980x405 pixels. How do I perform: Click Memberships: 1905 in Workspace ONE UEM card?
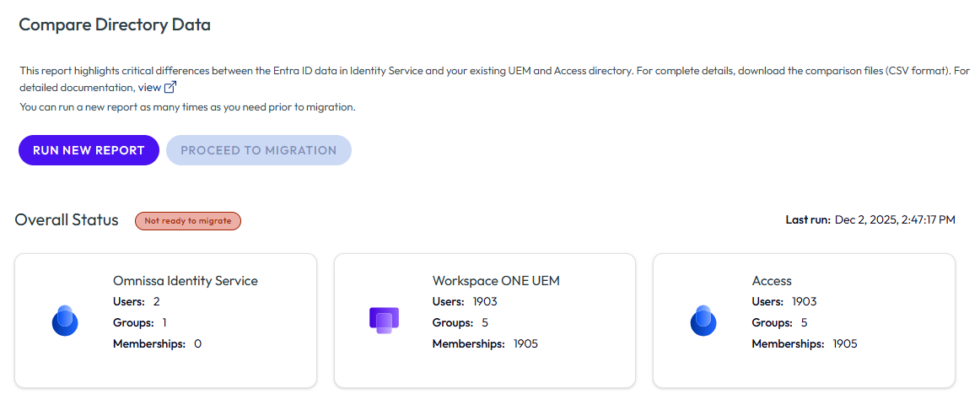(485, 343)
